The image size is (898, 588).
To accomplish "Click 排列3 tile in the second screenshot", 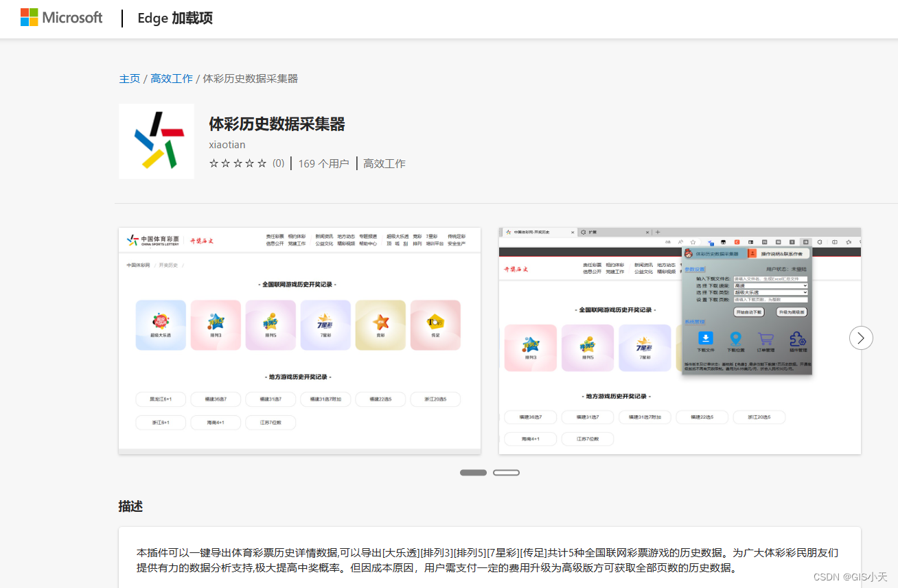I will click(530, 348).
